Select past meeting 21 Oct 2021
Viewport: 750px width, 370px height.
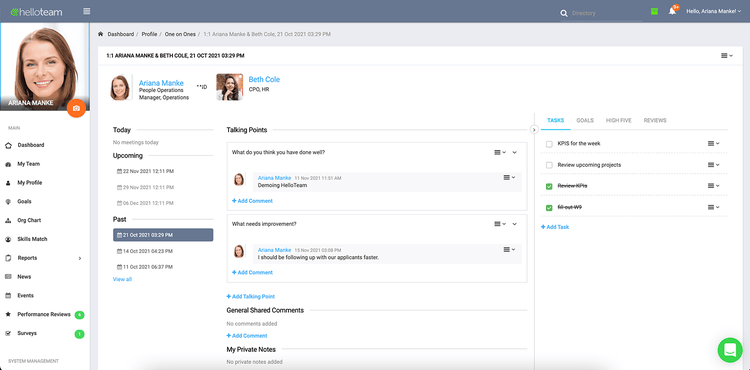point(163,235)
